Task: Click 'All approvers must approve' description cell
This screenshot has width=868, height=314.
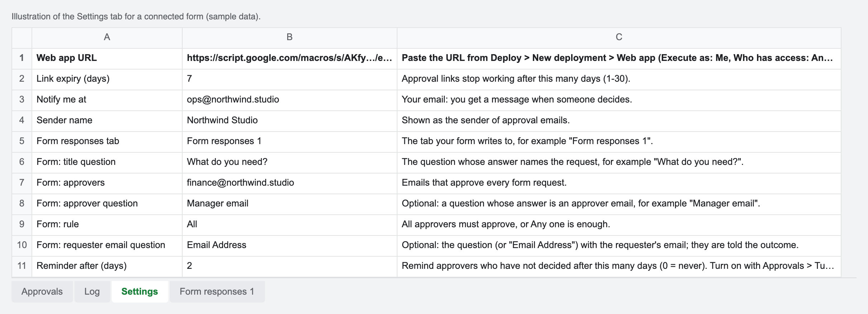Action: coord(619,225)
